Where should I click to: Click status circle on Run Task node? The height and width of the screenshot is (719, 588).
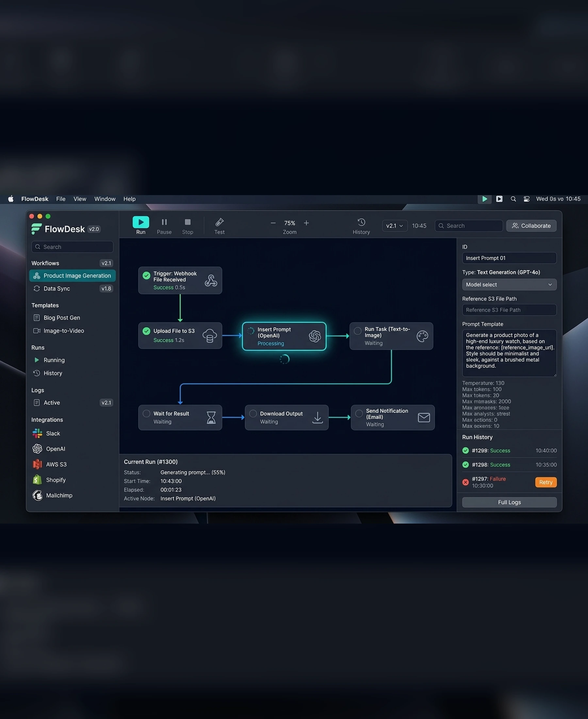point(357,331)
